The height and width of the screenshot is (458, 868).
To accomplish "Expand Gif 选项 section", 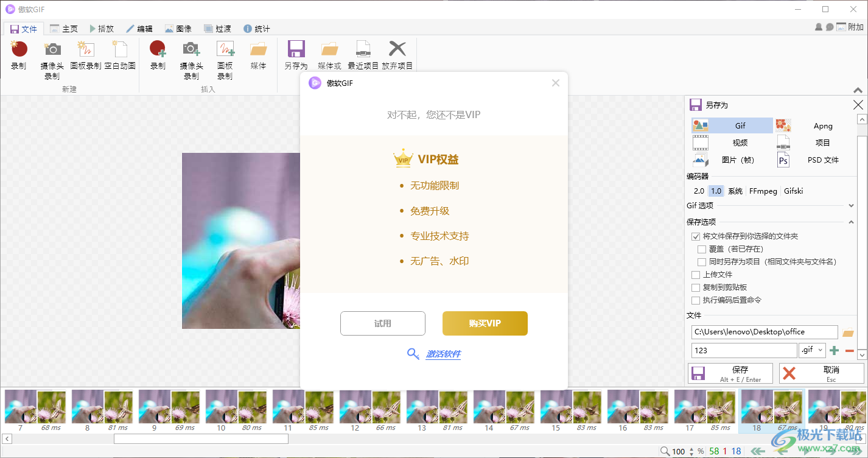I will coord(851,206).
